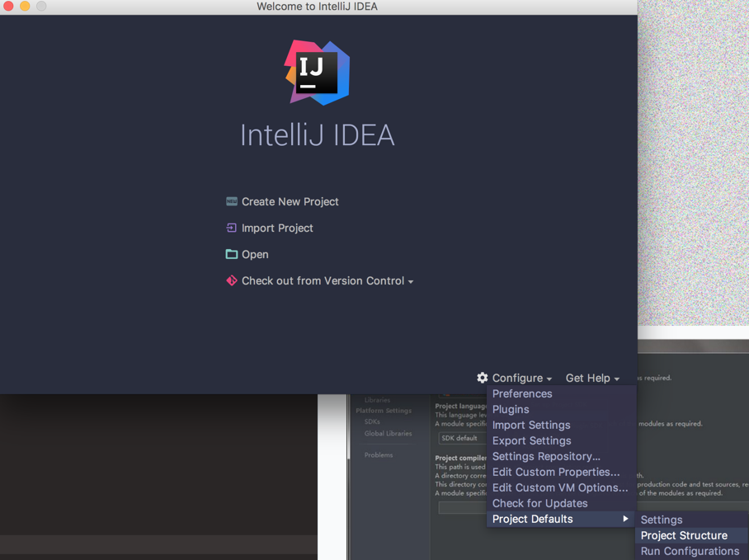The image size is (749, 560).
Task: Select Edit Custom VM Options...
Action: pos(561,488)
